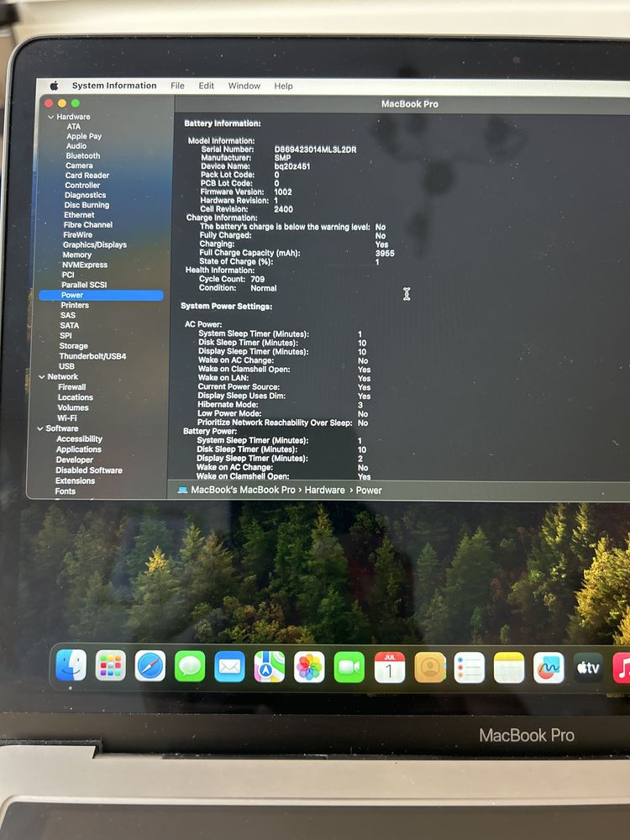The image size is (630, 840).
Task: Select FireWire in the sidebar
Action: coord(77,234)
